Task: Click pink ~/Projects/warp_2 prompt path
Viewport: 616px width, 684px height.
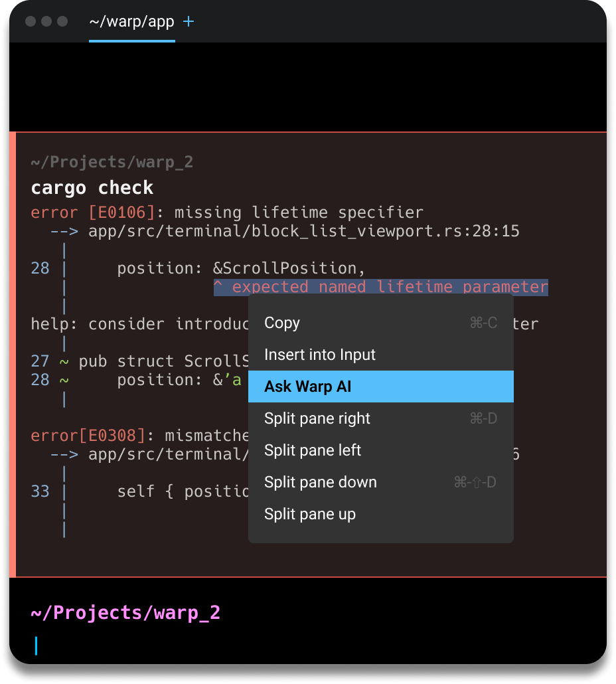Action: [125, 612]
